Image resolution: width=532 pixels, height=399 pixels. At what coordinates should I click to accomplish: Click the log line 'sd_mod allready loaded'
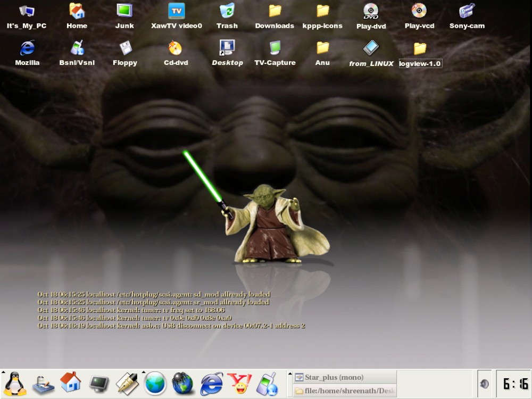coord(154,295)
